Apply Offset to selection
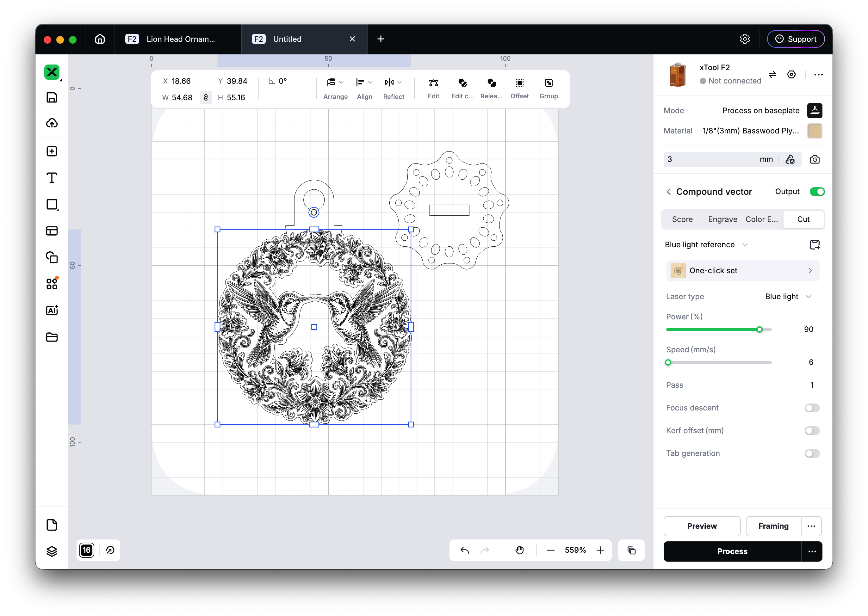 coord(519,89)
